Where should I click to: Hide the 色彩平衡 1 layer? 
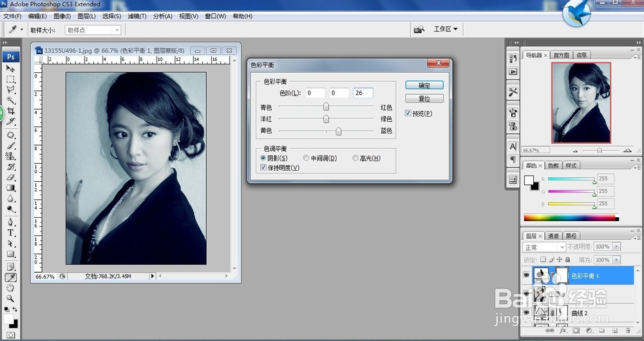pos(526,275)
